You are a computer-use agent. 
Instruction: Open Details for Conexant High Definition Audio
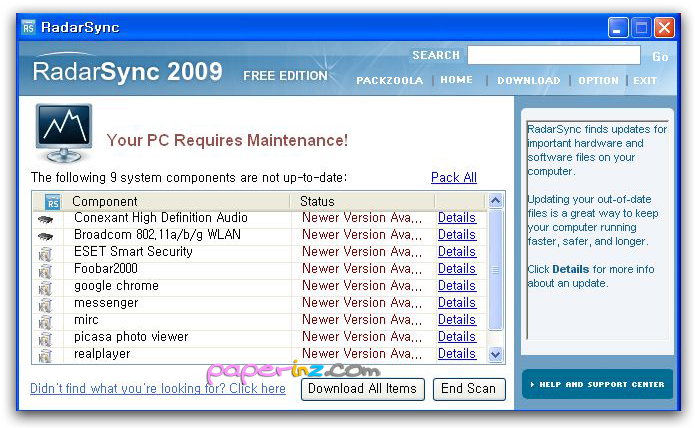pos(457,218)
